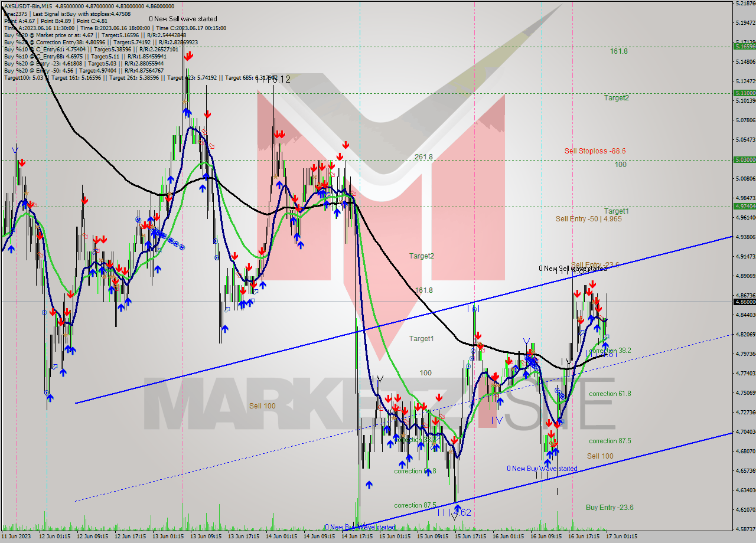The width and height of the screenshot is (756, 543).
Task: Click the 4.6573 price axis value
Action: point(745,471)
